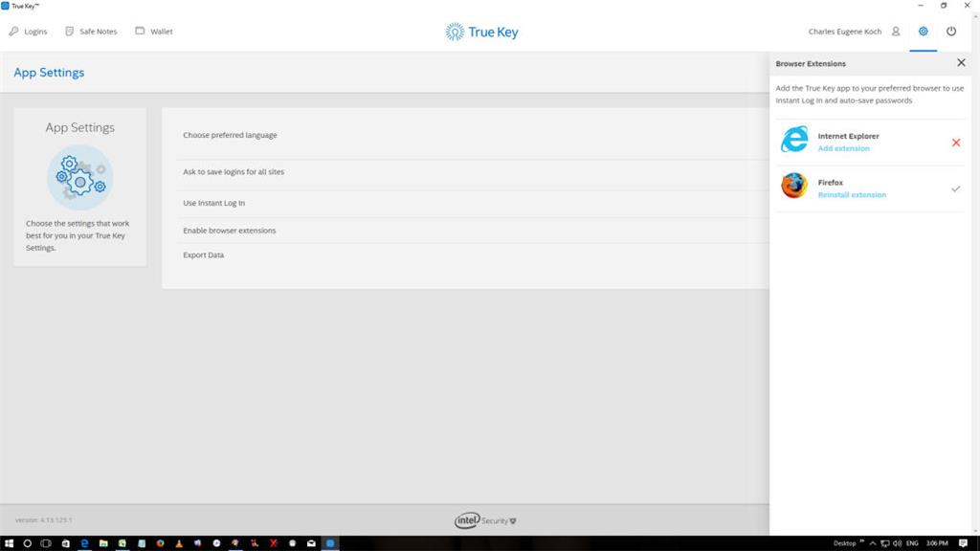The height and width of the screenshot is (551, 980).
Task: Click the red X next to Internet Explorer
Action: 956,143
